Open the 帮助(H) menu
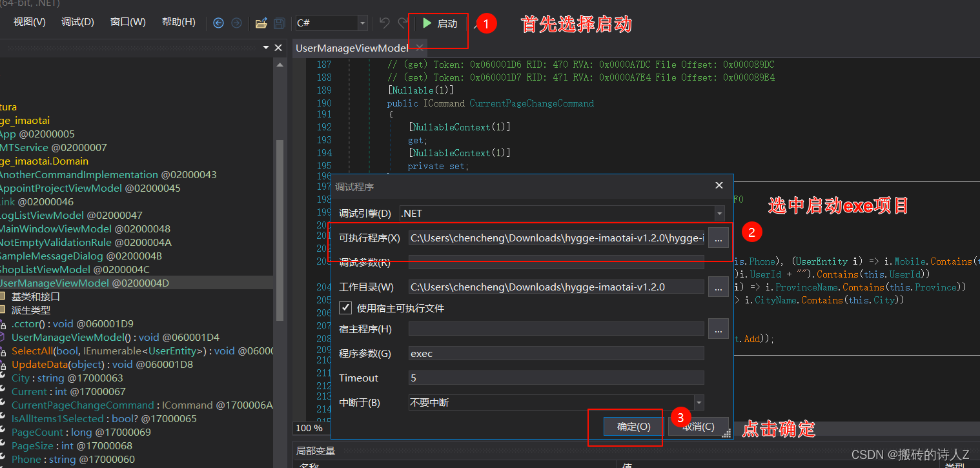Screen dimensions: 980x468 tap(178, 22)
